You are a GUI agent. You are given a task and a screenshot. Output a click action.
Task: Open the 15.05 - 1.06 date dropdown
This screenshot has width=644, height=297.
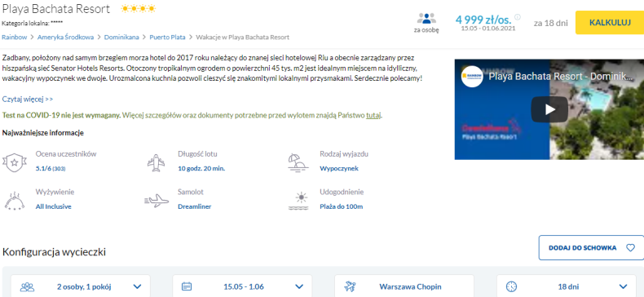[242, 286]
